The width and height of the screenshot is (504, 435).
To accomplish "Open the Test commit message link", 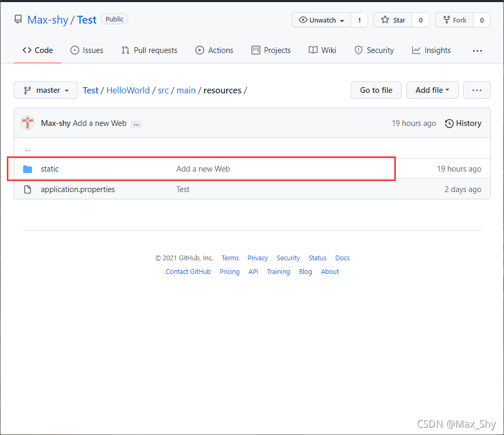I will pos(183,189).
